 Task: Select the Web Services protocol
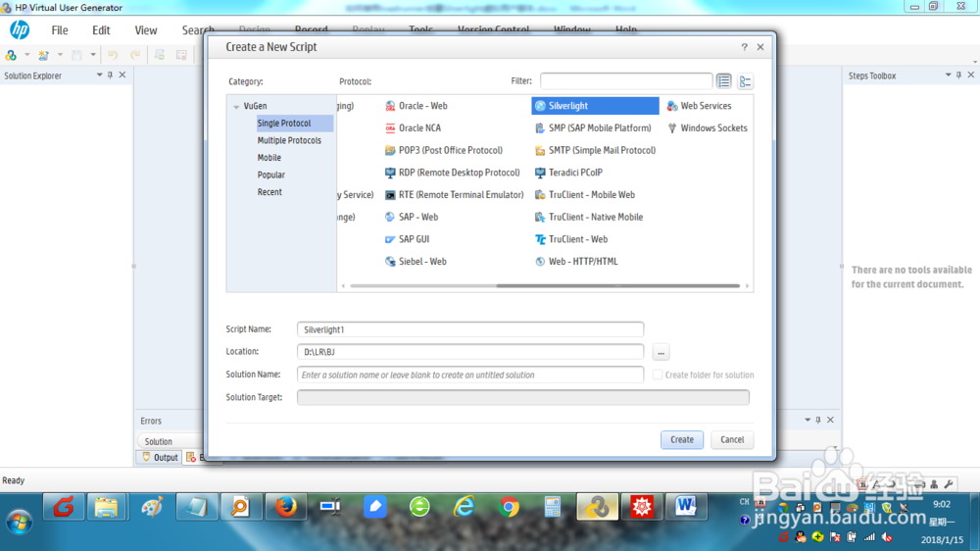(699, 106)
